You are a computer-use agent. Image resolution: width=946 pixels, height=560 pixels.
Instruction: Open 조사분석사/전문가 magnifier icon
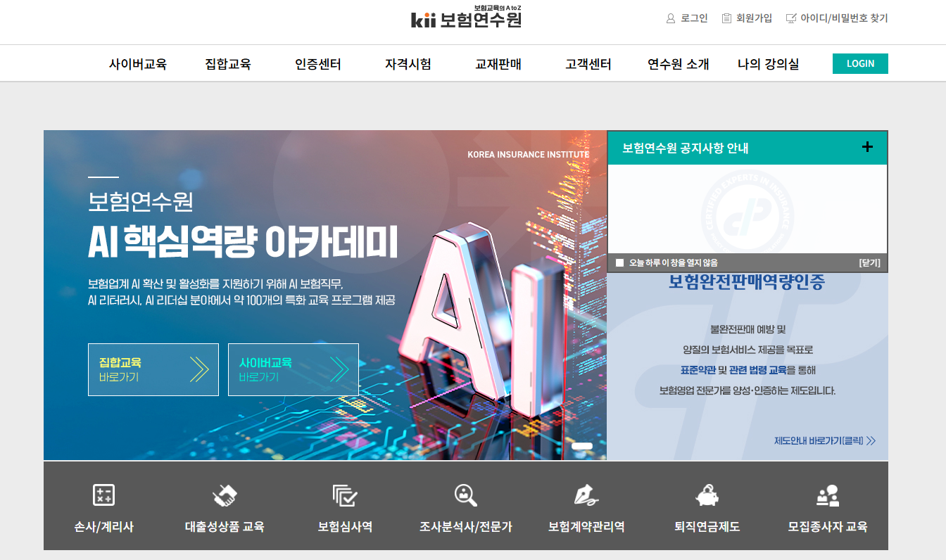tap(465, 495)
